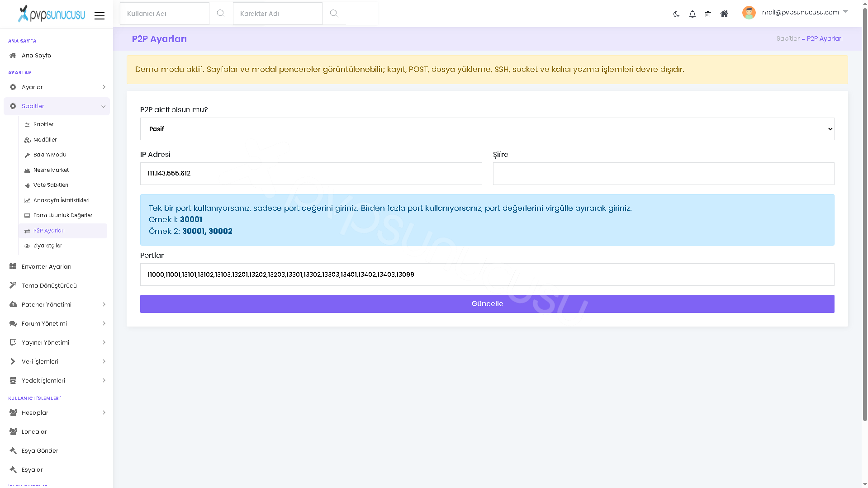Open account dropdown arrow next to email

coord(845,12)
